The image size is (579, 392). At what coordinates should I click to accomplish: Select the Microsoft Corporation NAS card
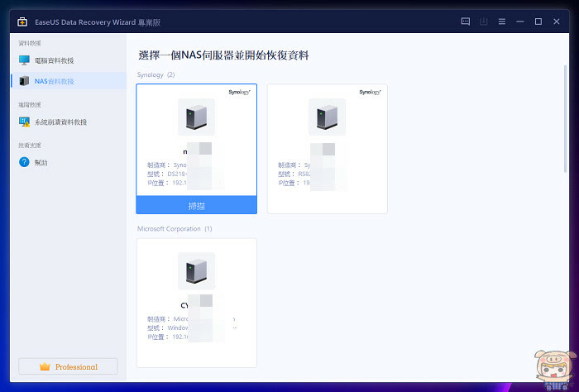tap(197, 303)
